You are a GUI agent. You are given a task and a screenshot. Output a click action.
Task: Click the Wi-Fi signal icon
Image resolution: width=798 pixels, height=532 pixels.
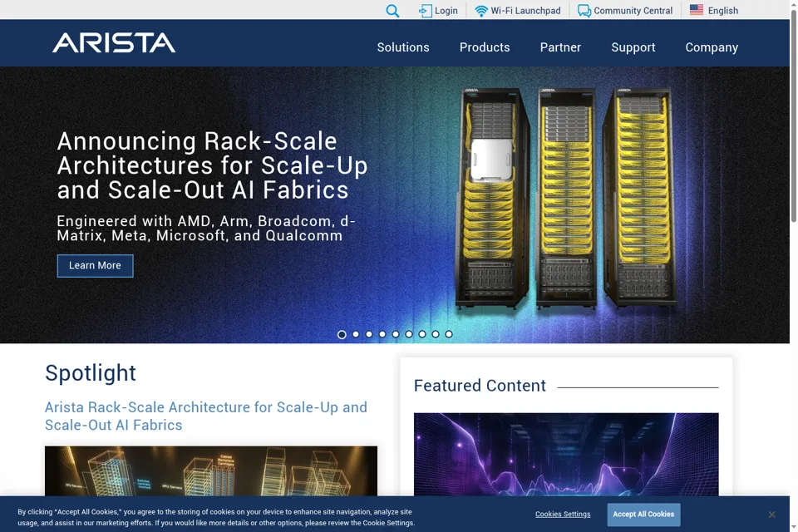[481, 11]
